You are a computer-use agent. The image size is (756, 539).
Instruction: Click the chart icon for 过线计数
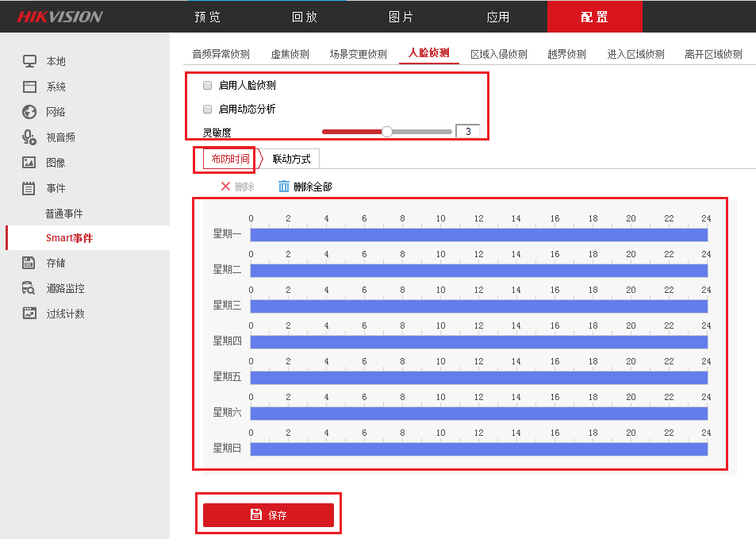(x=29, y=314)
